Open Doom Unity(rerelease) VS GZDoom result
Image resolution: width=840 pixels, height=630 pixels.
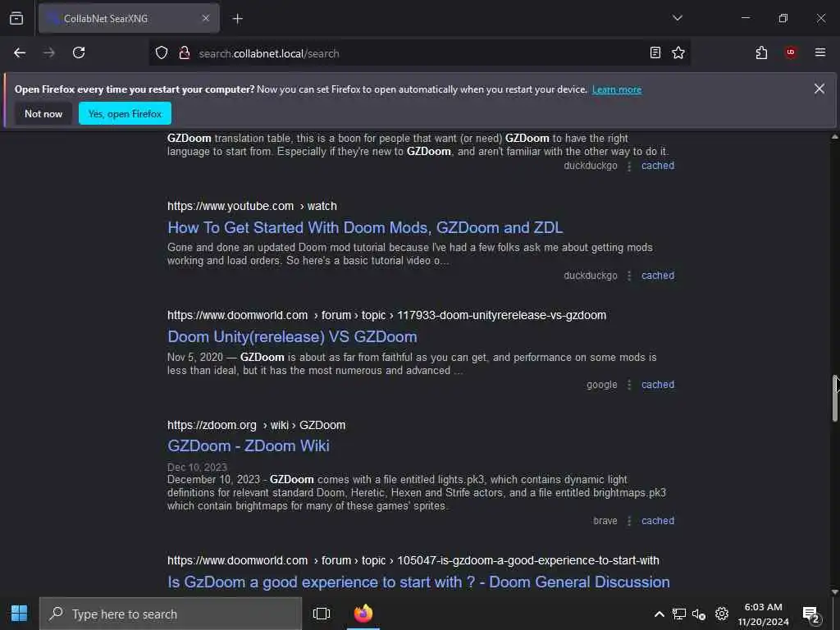pos(292,337)
